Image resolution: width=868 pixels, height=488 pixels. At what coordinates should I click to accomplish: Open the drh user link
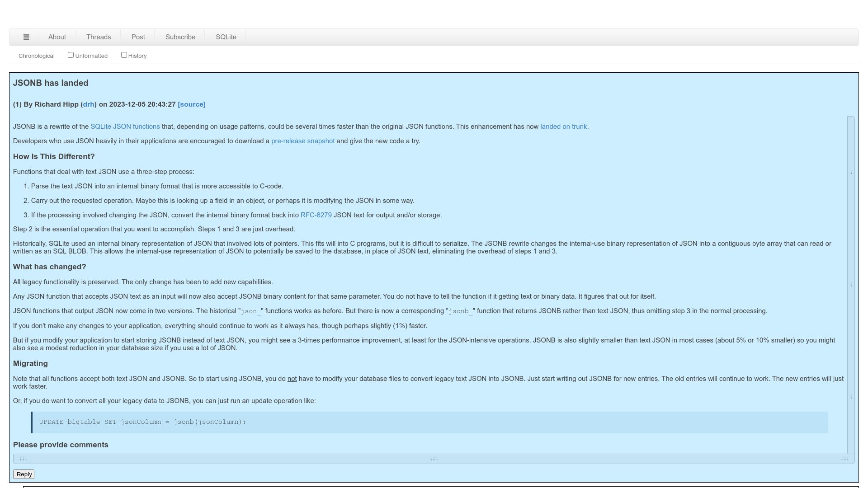89,104
